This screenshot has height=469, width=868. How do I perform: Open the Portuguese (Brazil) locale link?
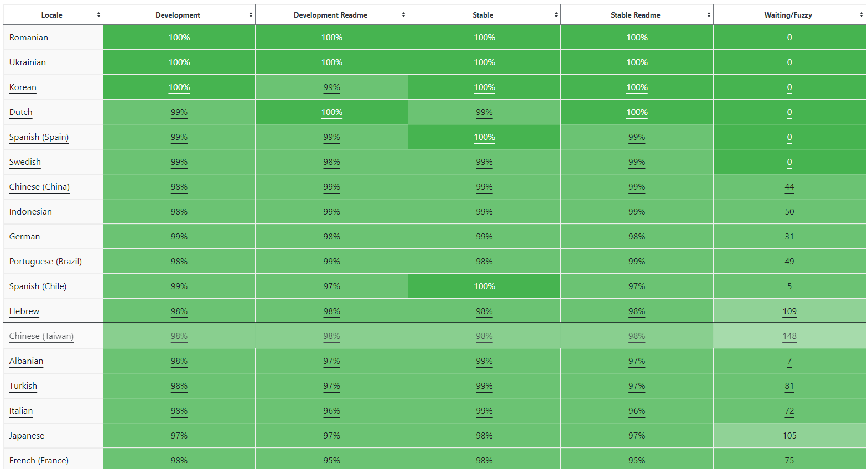(x=45, y=262)
